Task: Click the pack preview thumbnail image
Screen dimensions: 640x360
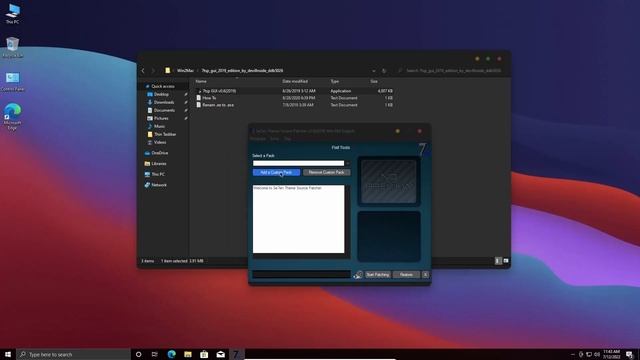Action: pyautogui.click(x=389, y=181)
